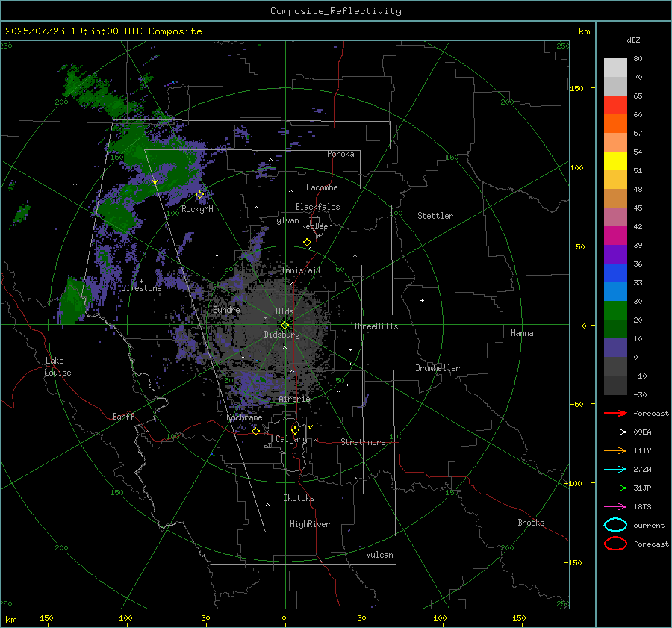Image resolution: width=672 pixels, height=628 pixels.
Task: Click the red forecast arrow legend icon
Action: coord(615,413)
